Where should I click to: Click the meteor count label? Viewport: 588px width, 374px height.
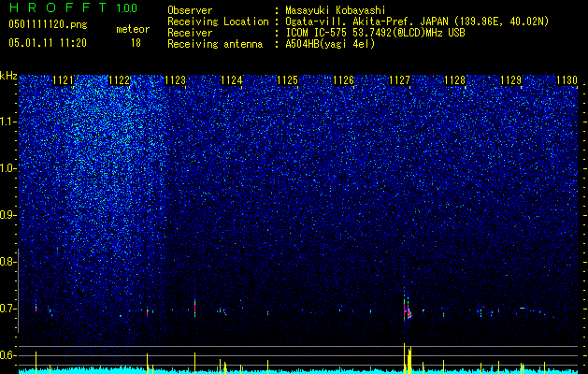point(133,29)
